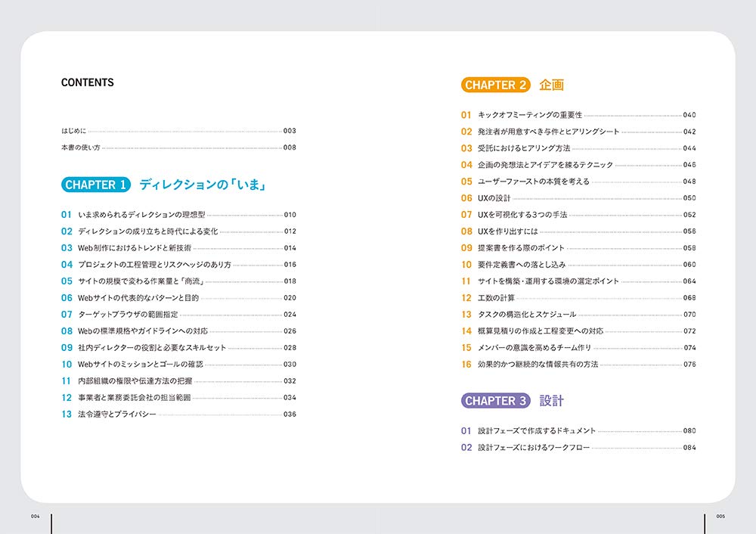Click page number 008 beside 本書の使い方
The height and width of the screenshot is (534, 756).
pyautogui.click(x=290, y=147)
